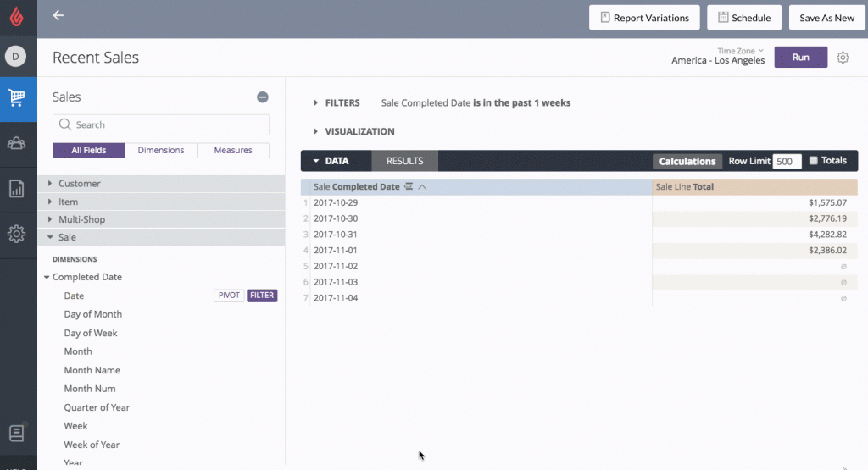
Task: Click the 2017-10-30 date cell
Action: tap(336, 218)
